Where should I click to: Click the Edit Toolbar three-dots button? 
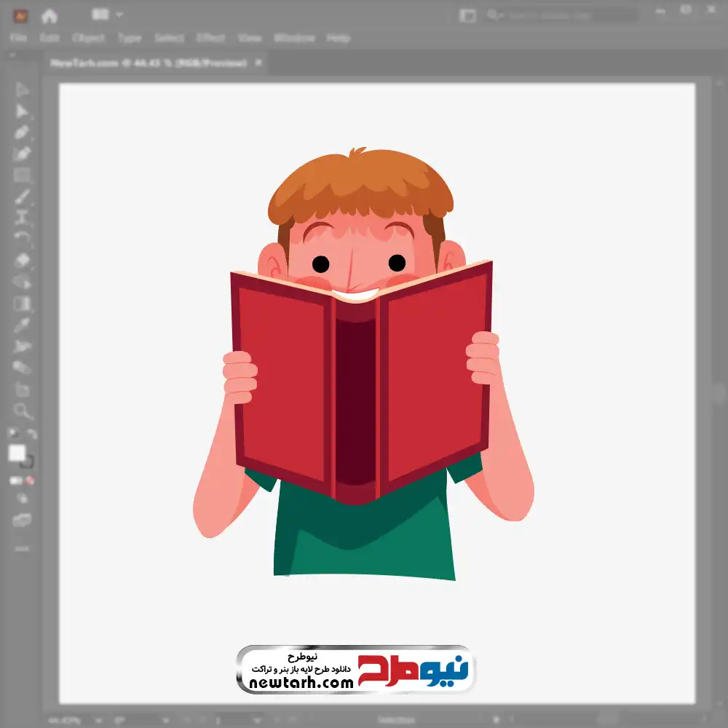pyautogui.click(x=22, y=548)
